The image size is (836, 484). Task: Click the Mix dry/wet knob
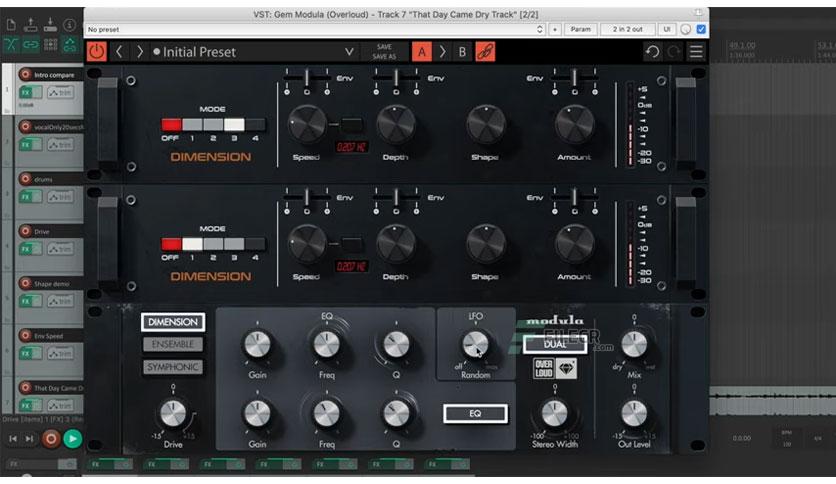click(x=634, y=344)
